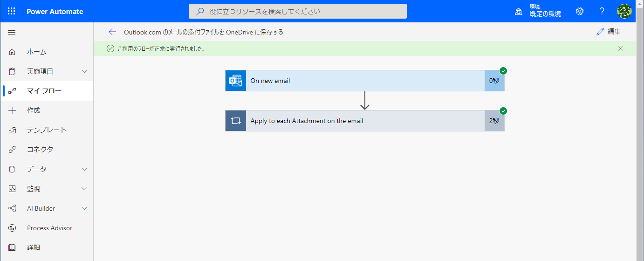Click success check badge on On new email

click(x=503, y=71)
